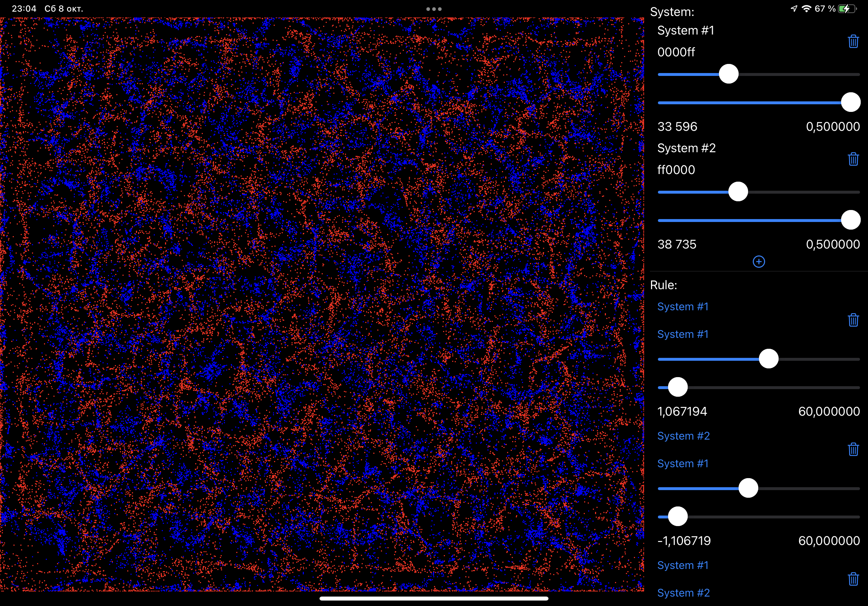Viewport: 868px width, 606px height.
Task: Tap the location arrow in status bar
Action: tap(794, 9)
